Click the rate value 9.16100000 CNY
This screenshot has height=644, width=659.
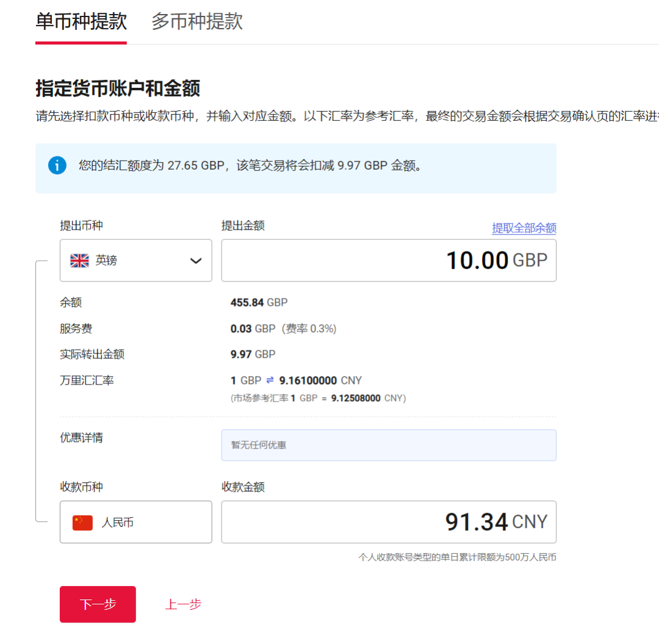[x=320, y=380]
